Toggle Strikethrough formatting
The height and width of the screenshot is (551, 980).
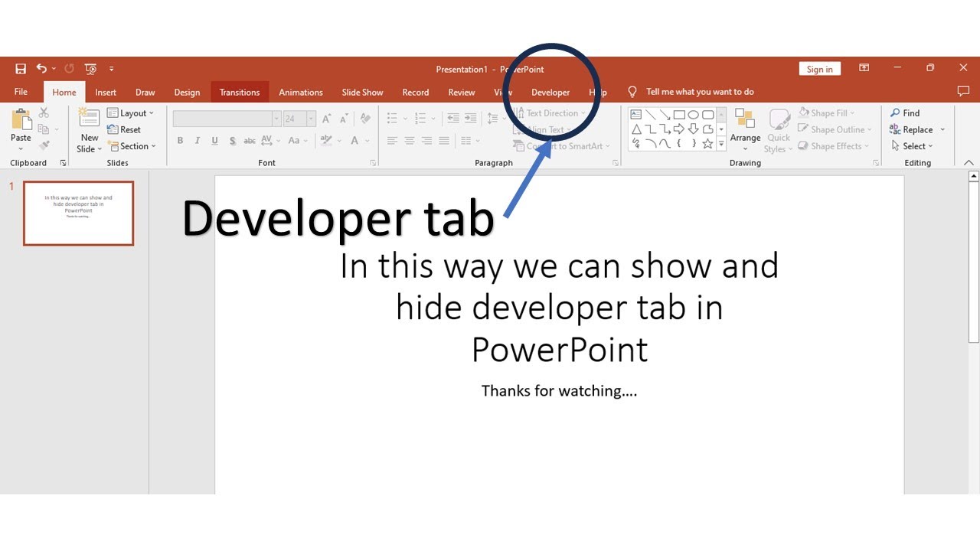pos(250,141)
